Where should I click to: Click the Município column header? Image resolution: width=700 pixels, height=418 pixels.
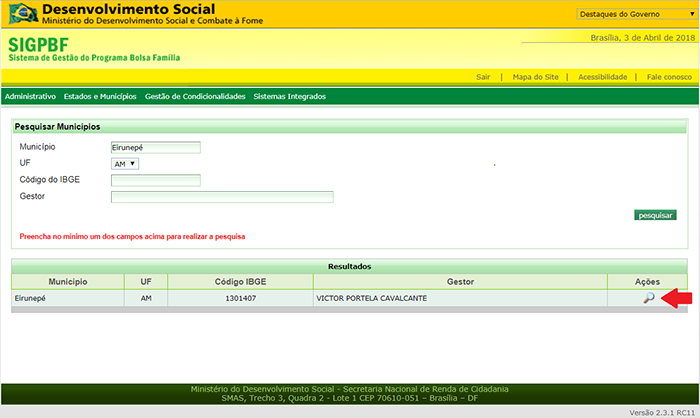click(68, 282)
